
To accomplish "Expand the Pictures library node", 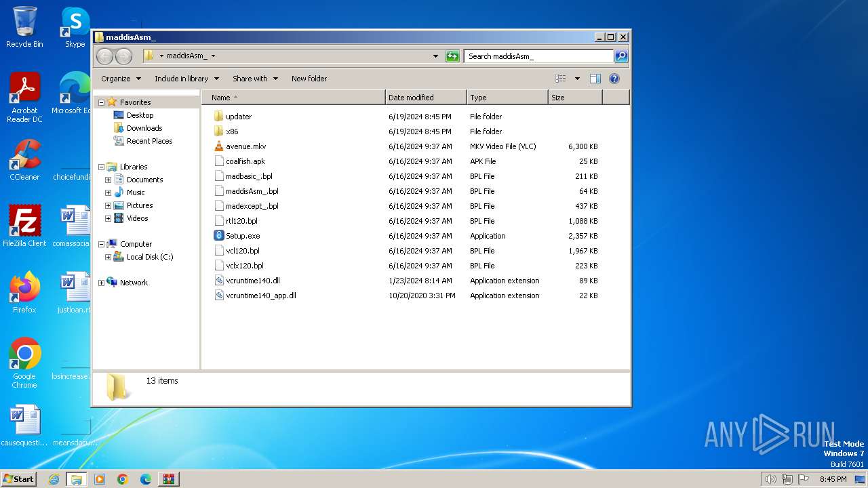I will [108, 205].
